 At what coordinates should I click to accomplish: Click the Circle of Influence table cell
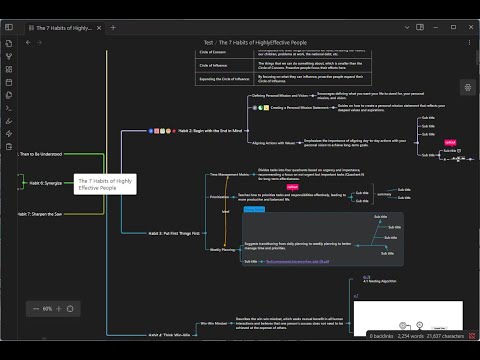(224, 65)
